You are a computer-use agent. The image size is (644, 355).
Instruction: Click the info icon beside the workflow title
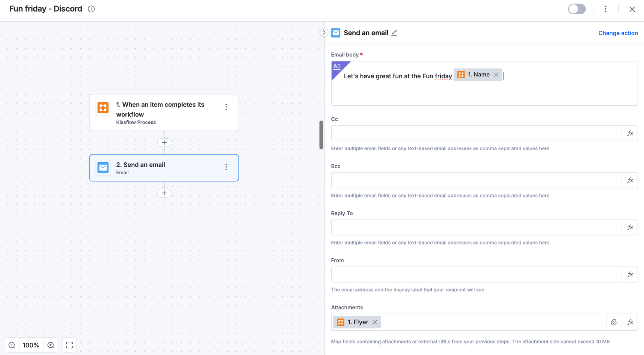point(91,9)
